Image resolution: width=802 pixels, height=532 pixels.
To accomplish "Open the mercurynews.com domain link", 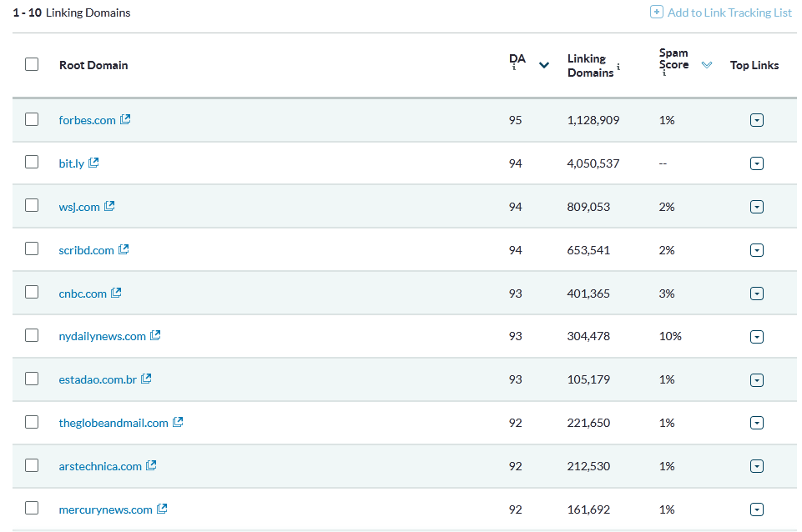I will pos(105,510).
